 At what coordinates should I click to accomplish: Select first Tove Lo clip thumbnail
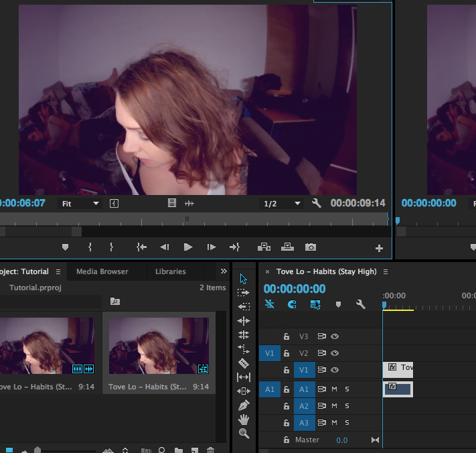(47, 346)
